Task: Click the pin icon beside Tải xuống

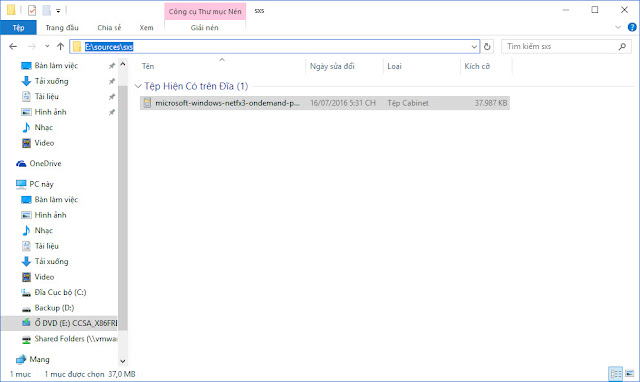Action: click(111, 81)
